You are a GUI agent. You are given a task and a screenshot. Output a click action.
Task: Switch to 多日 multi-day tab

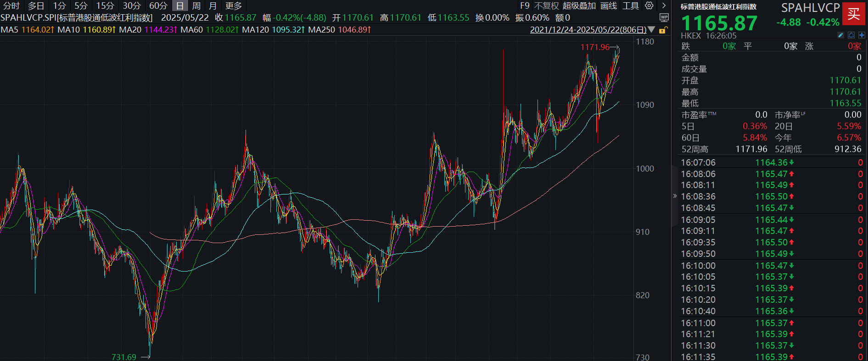click(36, 6)
